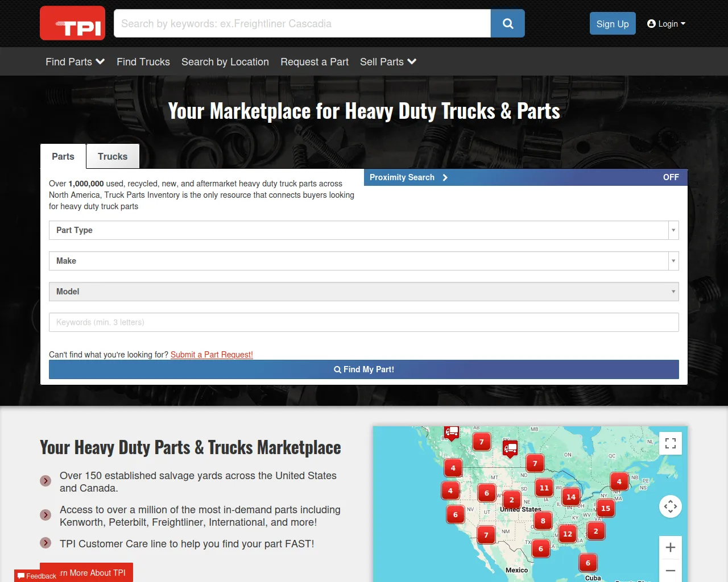The width and height of the screenshot is (728, 582).
Task: Switch to the Trucks tab
Action: pos(113,156)
